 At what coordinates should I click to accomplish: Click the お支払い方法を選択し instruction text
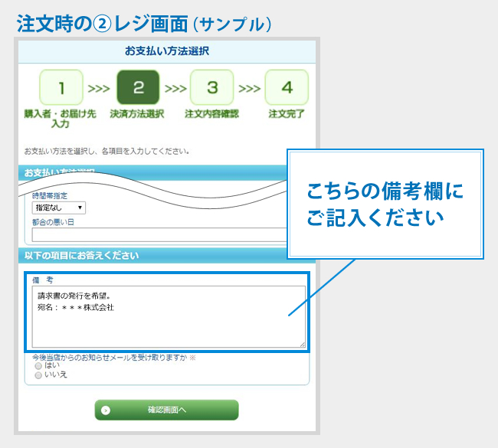pos(106,151)
